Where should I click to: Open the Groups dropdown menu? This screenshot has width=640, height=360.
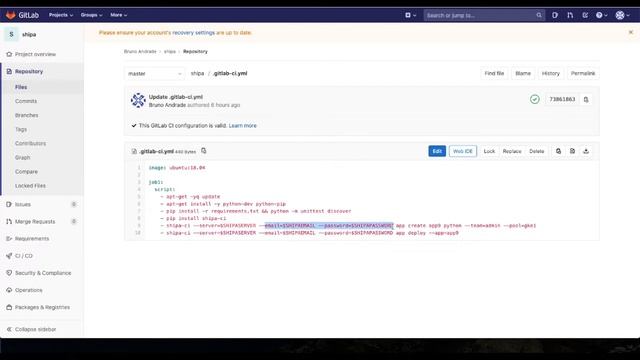click(91, 15)
